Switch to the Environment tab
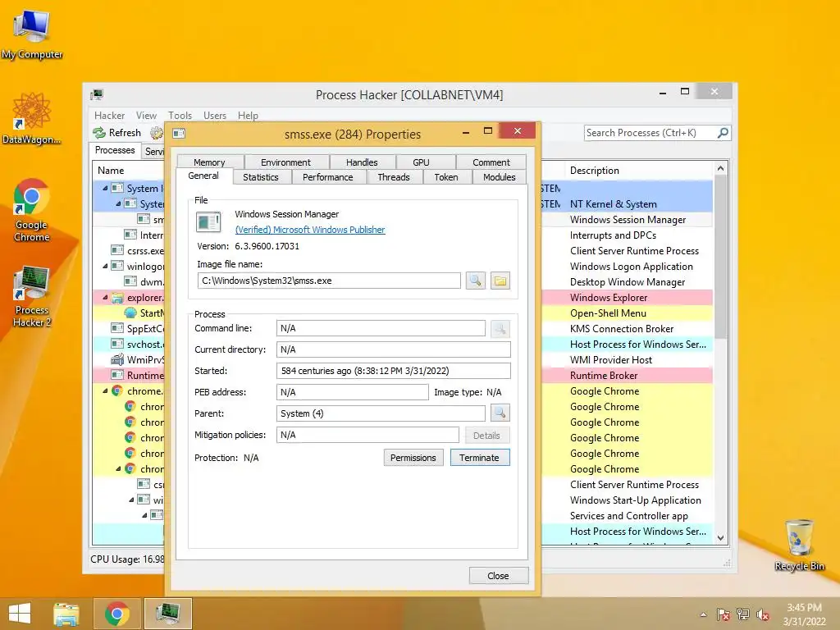 point(285,162)
